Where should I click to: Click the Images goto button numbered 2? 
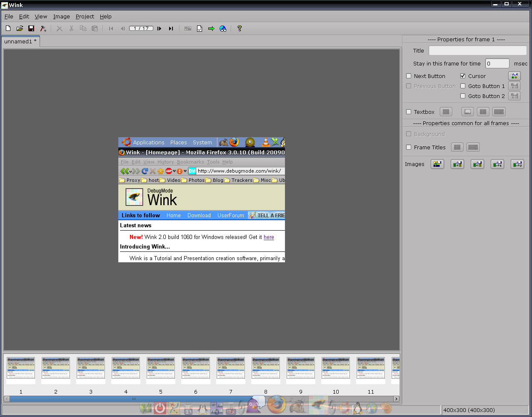(x=517, y=164)
